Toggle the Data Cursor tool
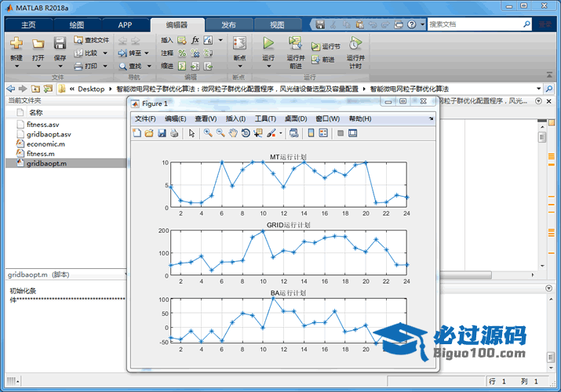 pyautogui.click(x=258, y=133)
